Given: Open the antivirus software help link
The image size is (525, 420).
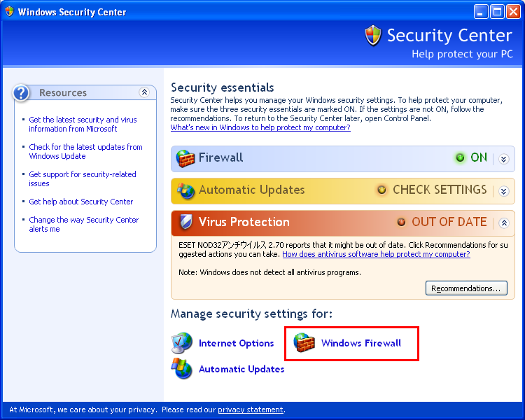Looking at the screenshot, I should [376, 254].
